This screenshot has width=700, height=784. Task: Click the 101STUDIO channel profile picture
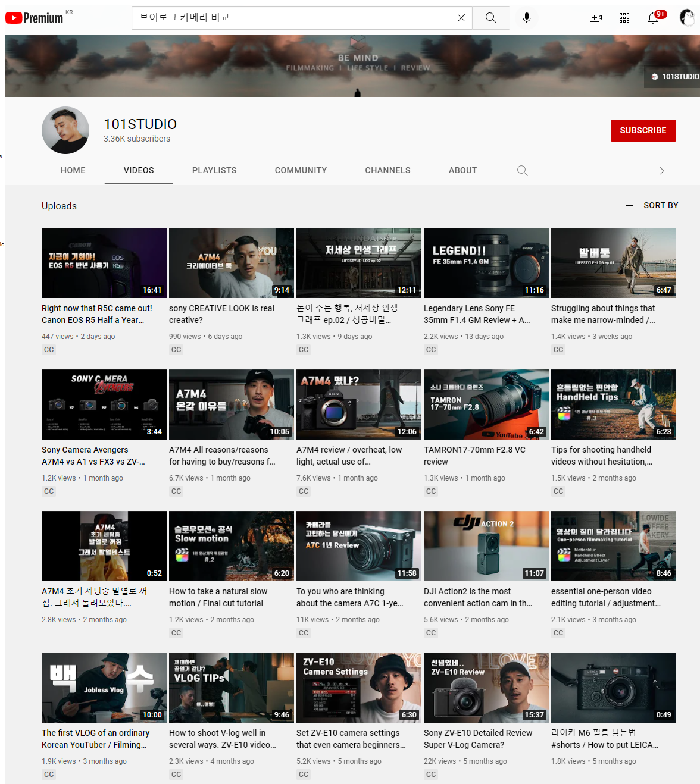click(x=65, y=130)
